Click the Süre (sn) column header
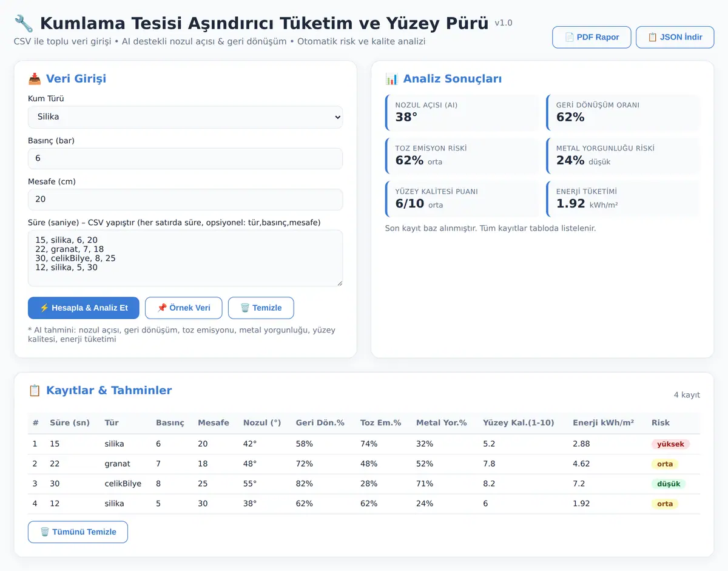Image resolution: width=728 pixels, height=571 pixels. pyautogui.click(x=70, y=423)
